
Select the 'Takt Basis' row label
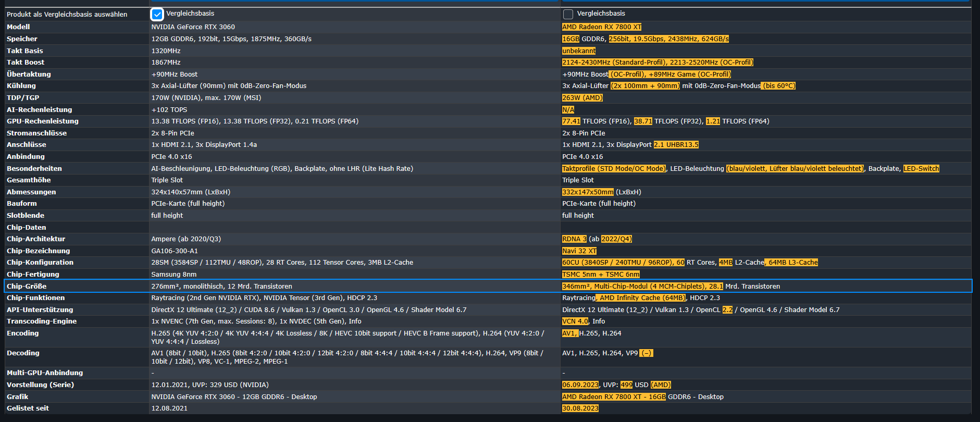24,51
